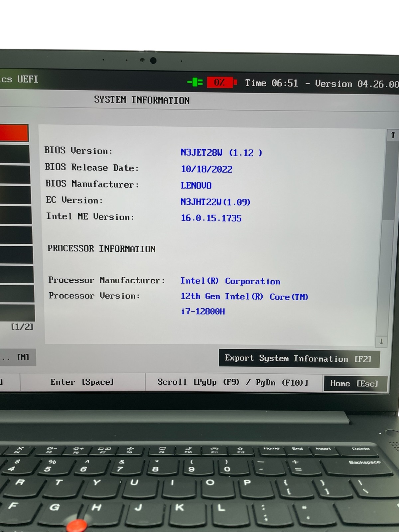This screenshot has width=399, height=532.
Task: Click Scroll [PgUp (F9) / PgDn (F10)] bar
Action: point(233,382)
